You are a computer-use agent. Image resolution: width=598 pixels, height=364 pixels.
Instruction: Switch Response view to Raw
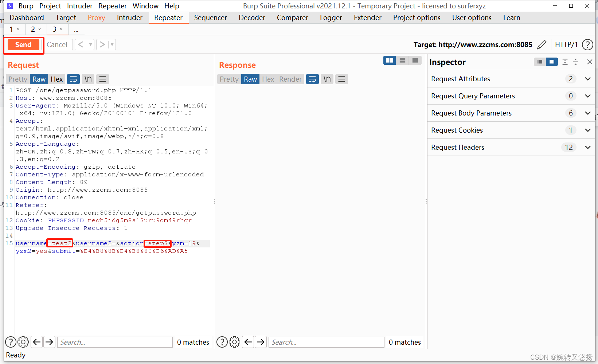coord(250,79)
